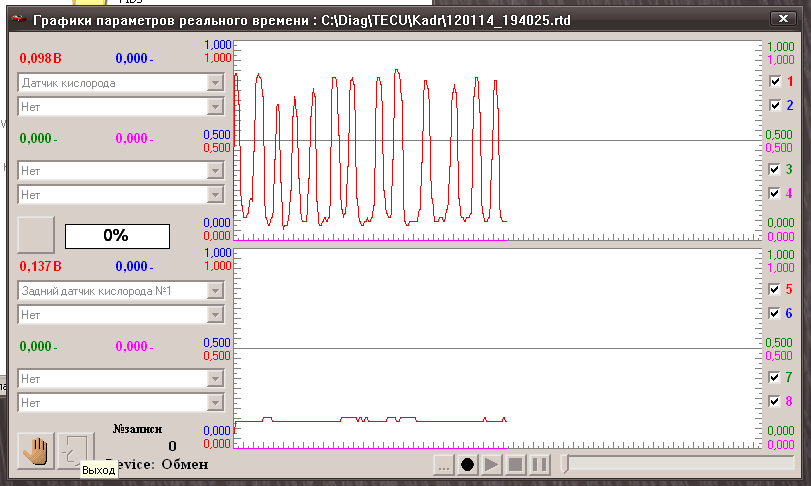
Task: Toggle channel 2 checkbox
Action: (x=774, y=105)
